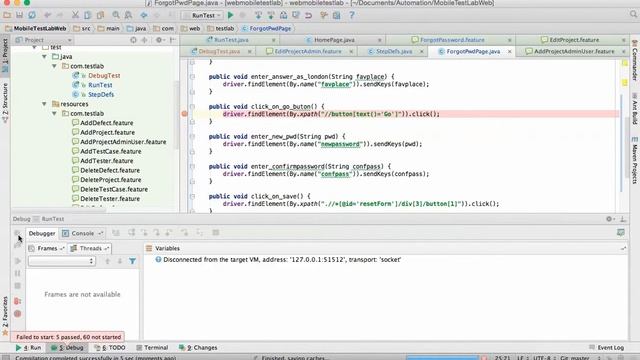The image size is (640, 360).
Task: Click the Stop icon in Debug sidebar
Action: pyautogui.click(x=18, y=286)
